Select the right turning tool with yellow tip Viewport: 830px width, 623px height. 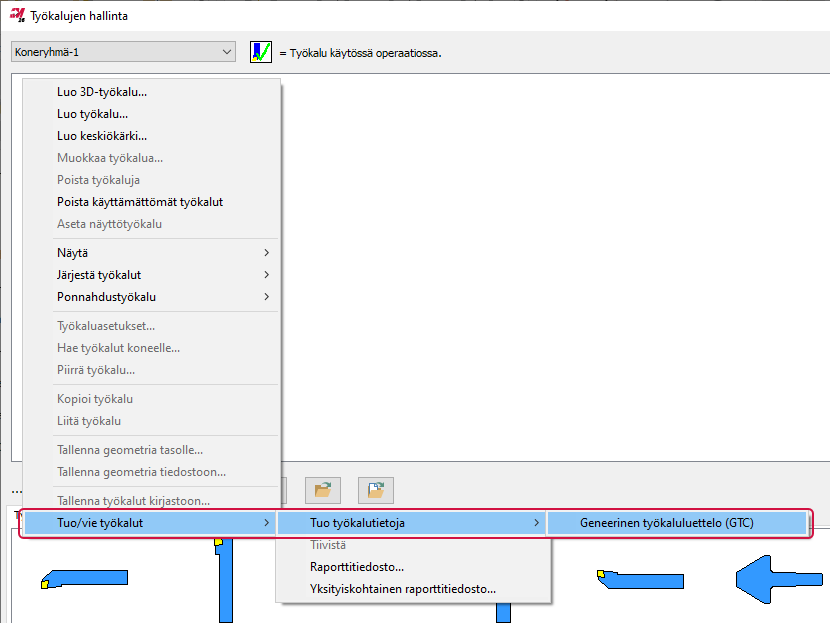(640, 579)
